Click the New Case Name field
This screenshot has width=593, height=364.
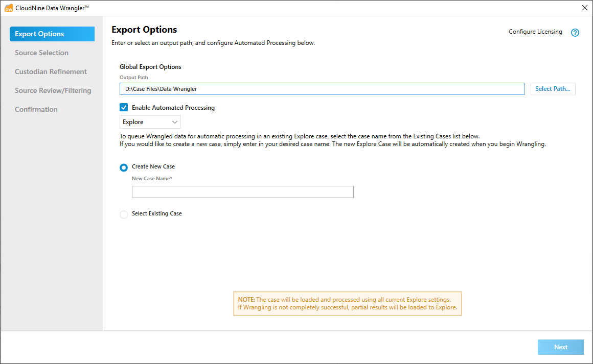click(243, 192)
